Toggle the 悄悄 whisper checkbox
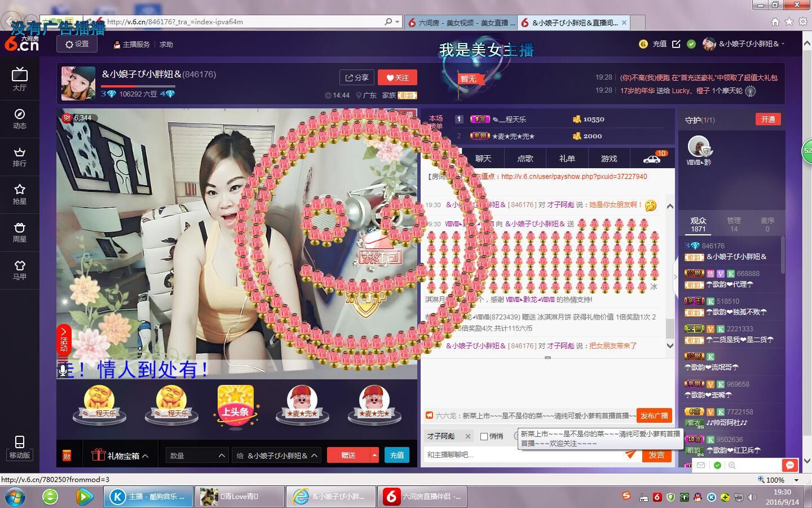The image size is (812, 508). coord(484,436)
